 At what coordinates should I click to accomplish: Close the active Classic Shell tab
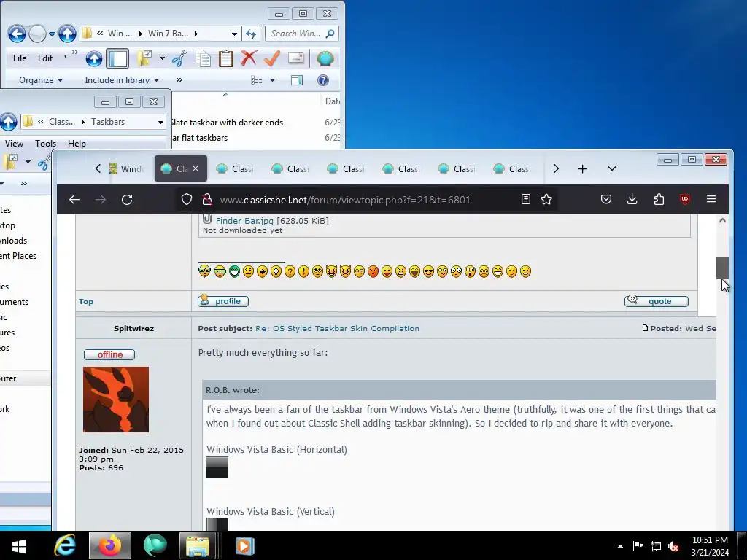(196, 168)
